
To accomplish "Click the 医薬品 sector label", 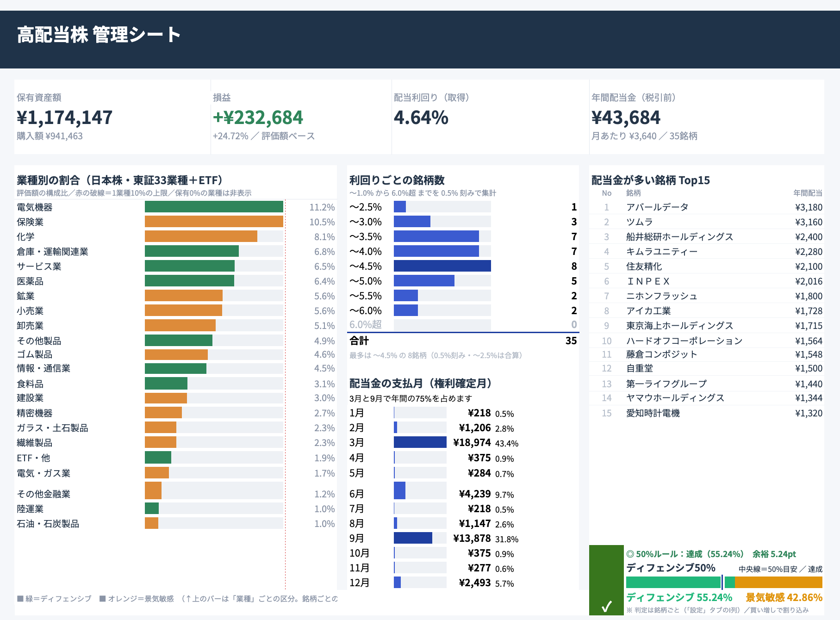I will pyautogui.click(x=30, y=281).
